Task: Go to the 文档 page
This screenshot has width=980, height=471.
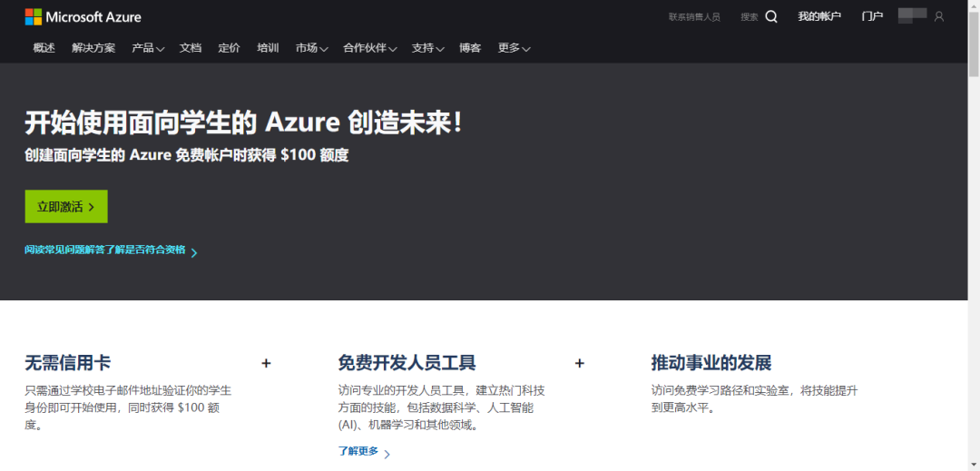Action: [x=191, y=48]
